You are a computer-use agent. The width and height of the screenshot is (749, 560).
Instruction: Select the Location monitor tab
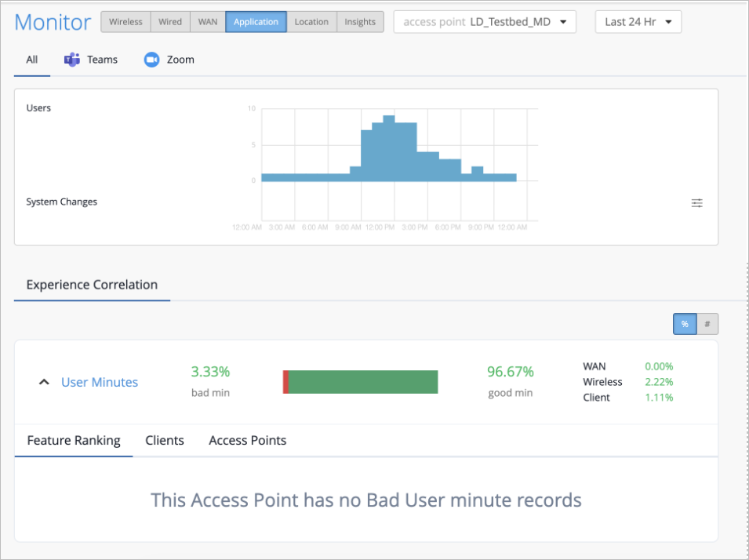pos(311,22)
